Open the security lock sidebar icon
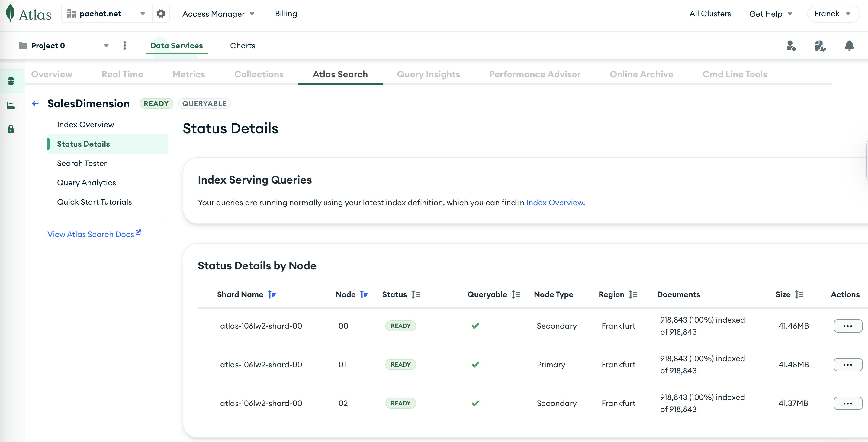The height and width of the screenshot is (442, 868). point(11,129)
